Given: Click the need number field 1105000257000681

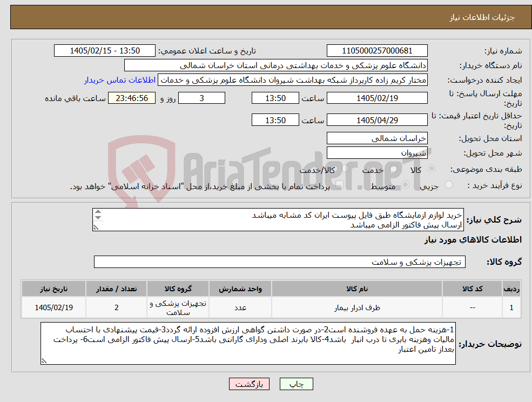Looking at the screenshot, I should [377, 51].
